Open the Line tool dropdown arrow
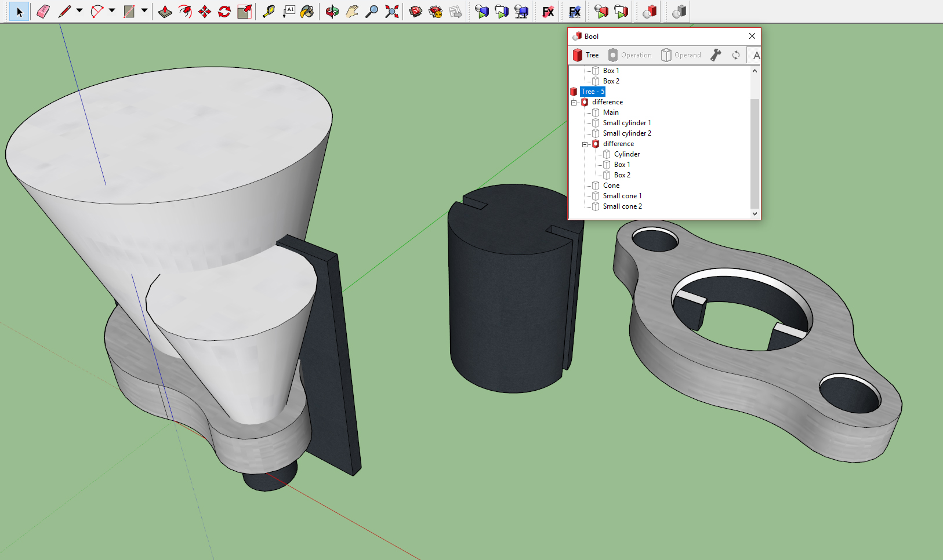Image resolution: width=943 pixels, height=560 pixels. (x=79, y=10)
